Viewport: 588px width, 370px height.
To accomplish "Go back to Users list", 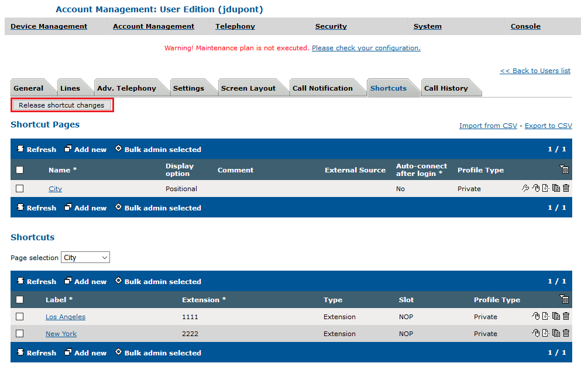I will tap(535, 71).
